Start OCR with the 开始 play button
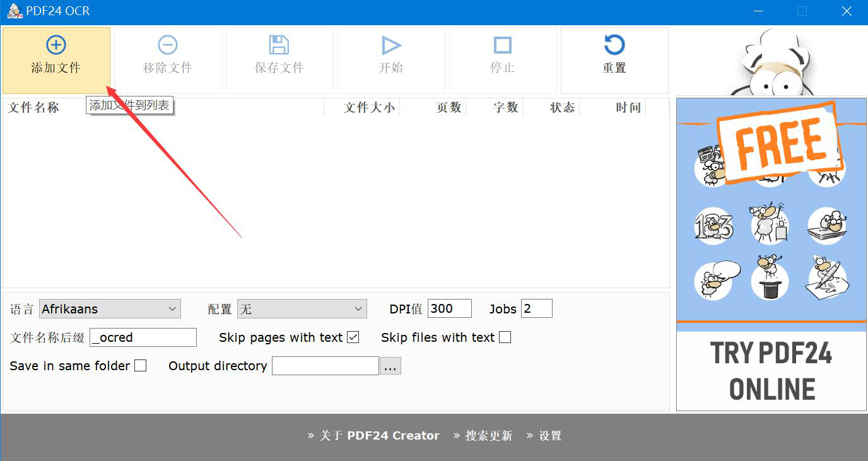Screen dimensions: 868x461 pyautogui.click(x=391, y=60)
